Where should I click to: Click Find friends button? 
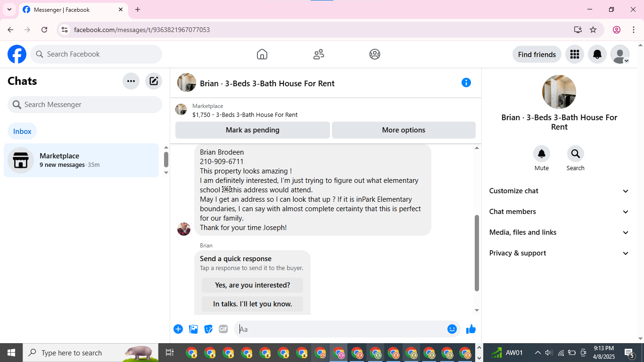tap(537, 54)
